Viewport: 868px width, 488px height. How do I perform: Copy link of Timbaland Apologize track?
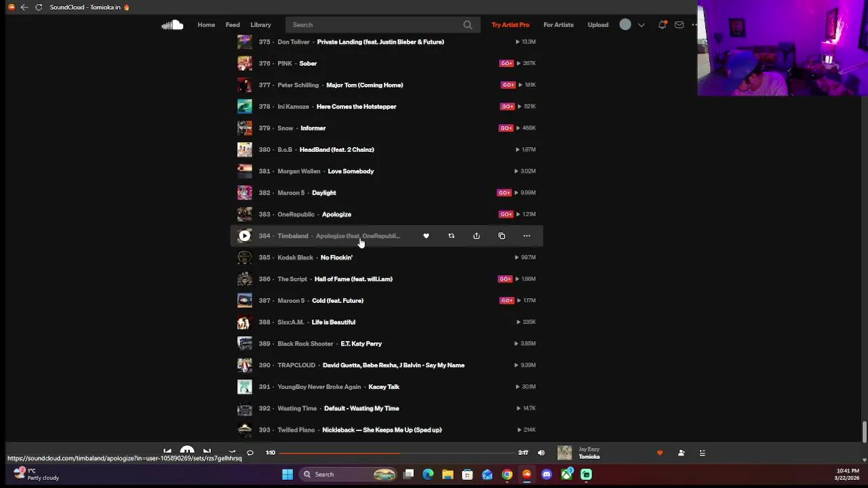pyautogui.click(x=502, y=236)
